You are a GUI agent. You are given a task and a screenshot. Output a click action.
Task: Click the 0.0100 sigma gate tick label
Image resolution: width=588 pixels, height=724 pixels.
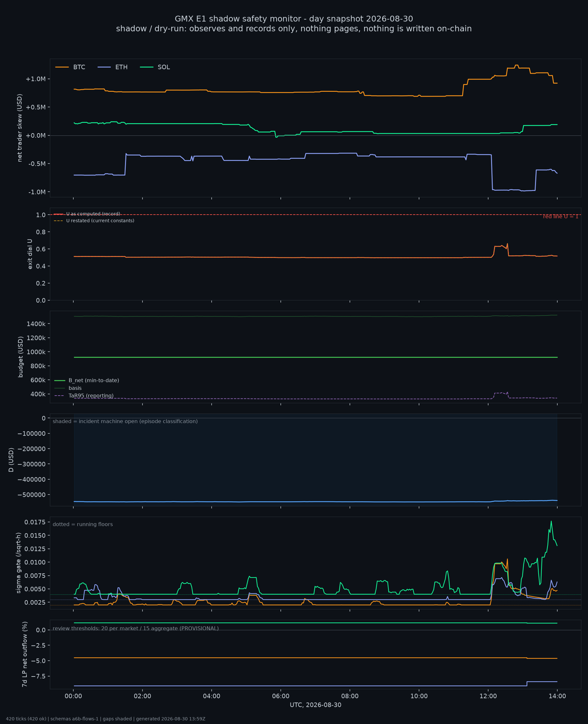click(x=35, y=562)
